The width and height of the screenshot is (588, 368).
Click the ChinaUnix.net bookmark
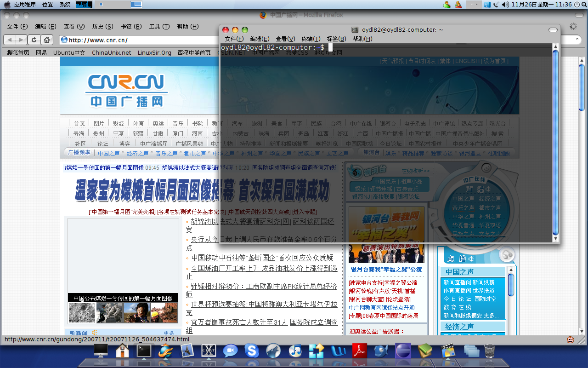coord(112,52)
